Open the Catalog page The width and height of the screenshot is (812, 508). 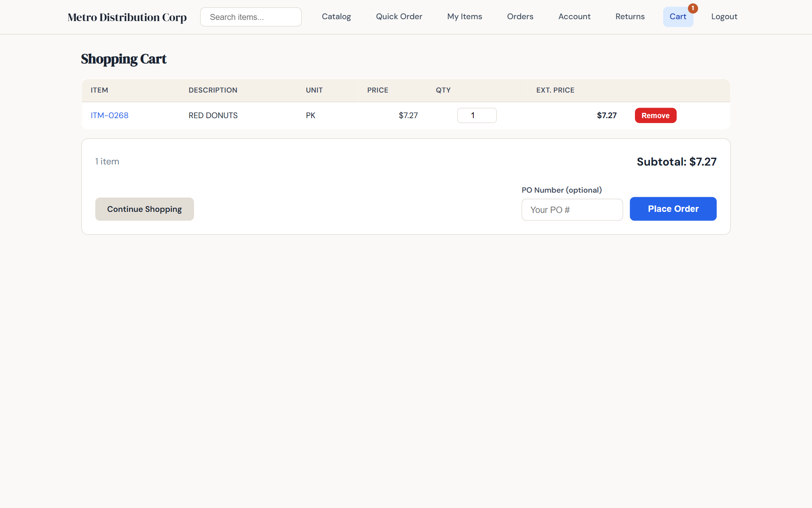[x=336, y=17]
